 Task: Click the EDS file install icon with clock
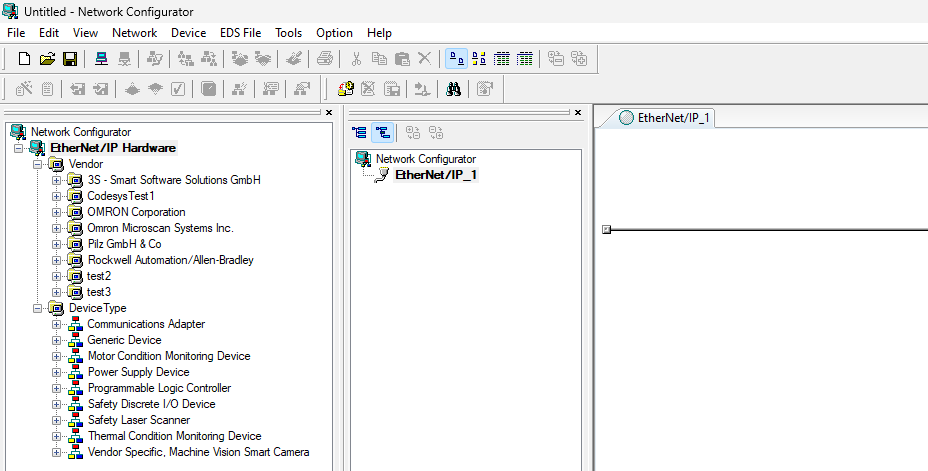[346, 89]
